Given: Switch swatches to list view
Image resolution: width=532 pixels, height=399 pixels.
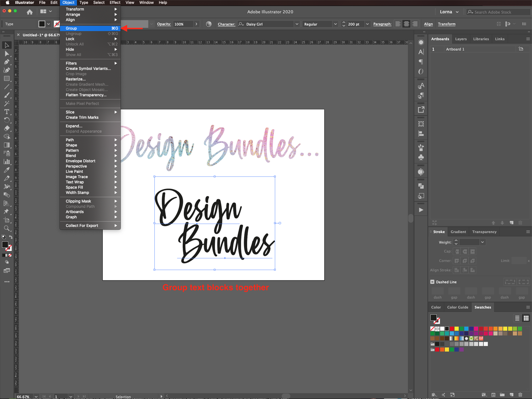Looking at the screenshot, I should (517, 318).
